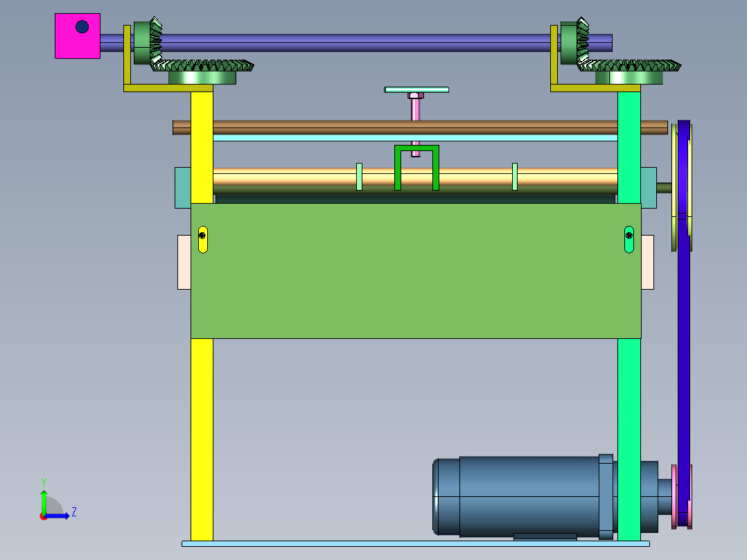Select the magenta square block at top left

(x=78, y=36)
